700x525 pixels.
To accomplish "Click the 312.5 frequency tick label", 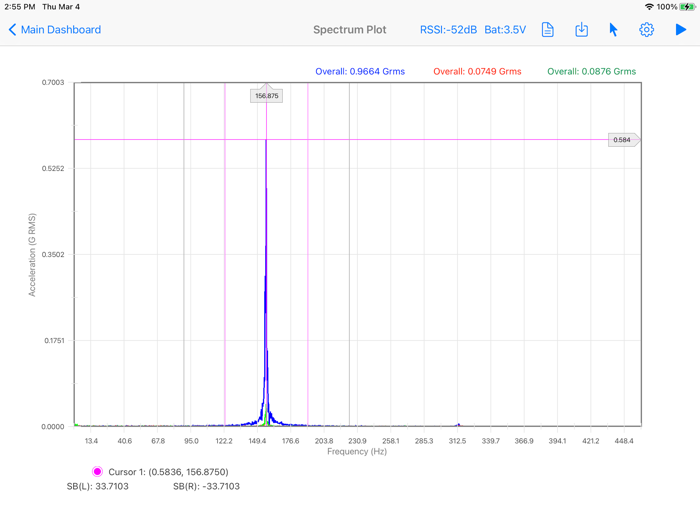I will point(457,441).
